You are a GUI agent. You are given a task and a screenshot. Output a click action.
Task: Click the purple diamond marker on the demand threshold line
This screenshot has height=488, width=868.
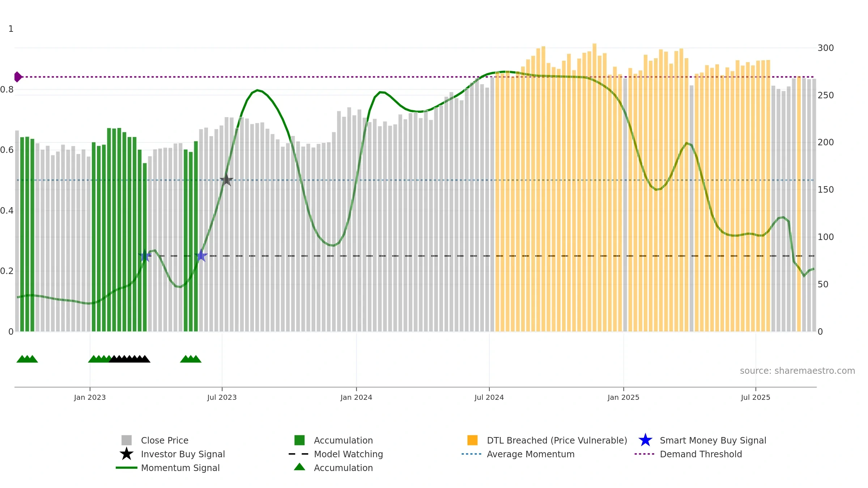pyautogui.click(x=18, y=77)
